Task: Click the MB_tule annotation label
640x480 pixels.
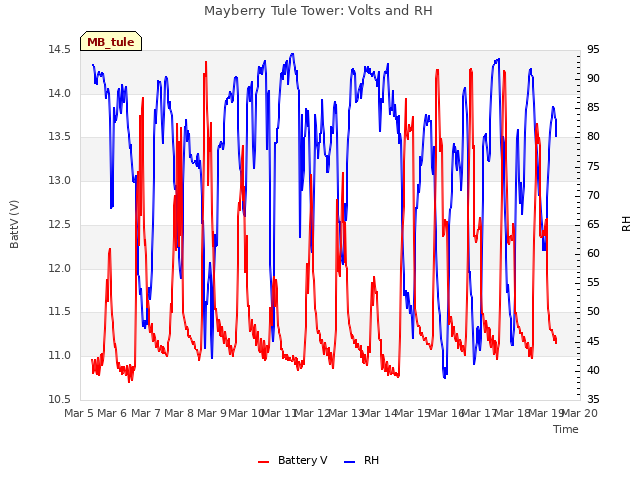Action: [111, 42]
